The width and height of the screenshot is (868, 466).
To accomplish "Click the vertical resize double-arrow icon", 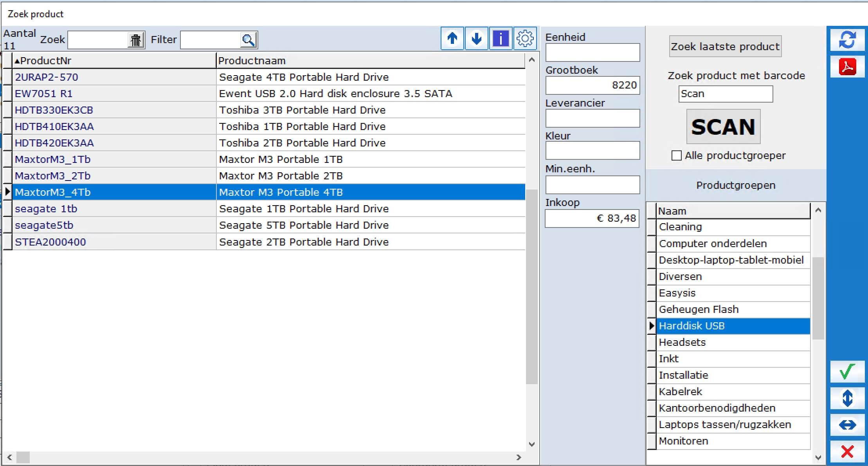I will [x=847, y=398].
